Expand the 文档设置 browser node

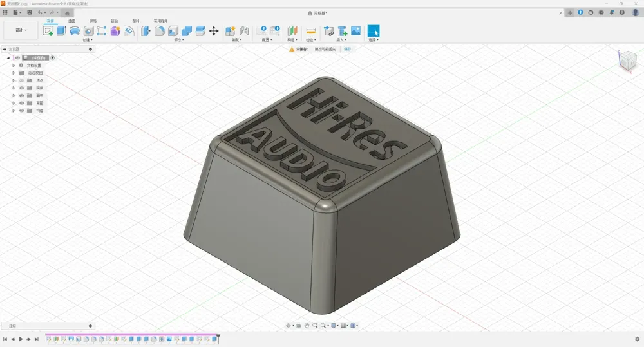click(14, 65)
